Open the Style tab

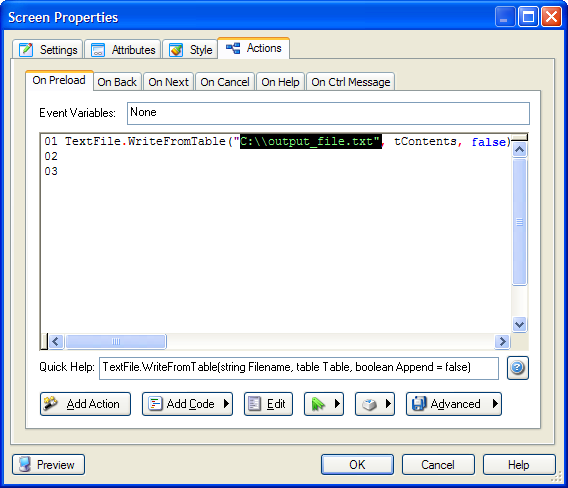[190, 49]
